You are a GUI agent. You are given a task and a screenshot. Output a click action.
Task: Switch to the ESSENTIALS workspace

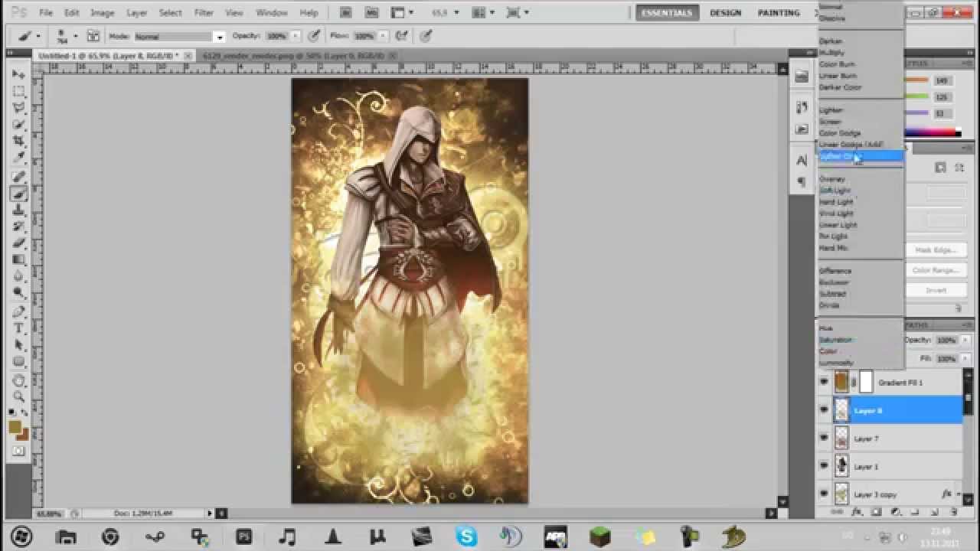666,13
